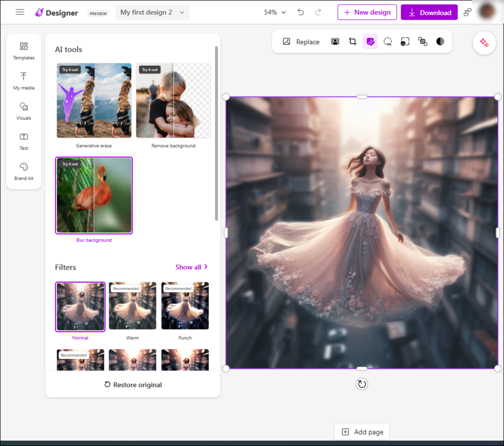Open the hamburger main menu
504x446 pixels.
[20, 12]
